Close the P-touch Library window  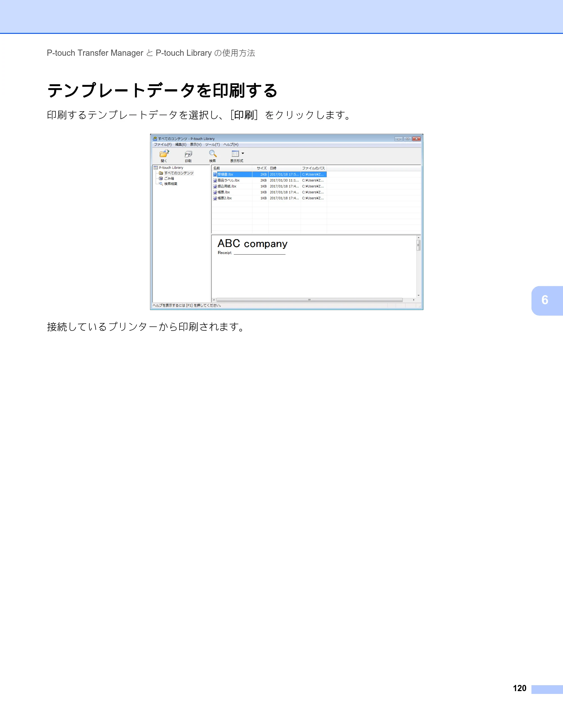(416, 139)
